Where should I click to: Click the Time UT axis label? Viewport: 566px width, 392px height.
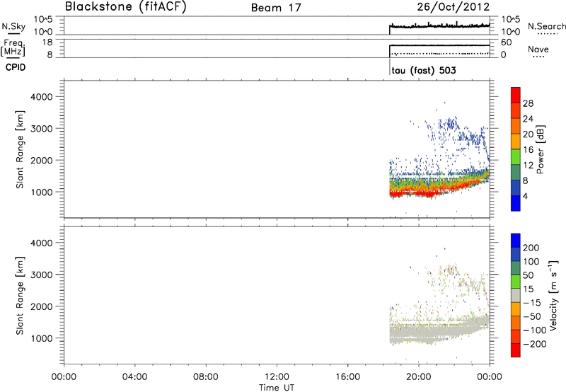coord(277,388)
